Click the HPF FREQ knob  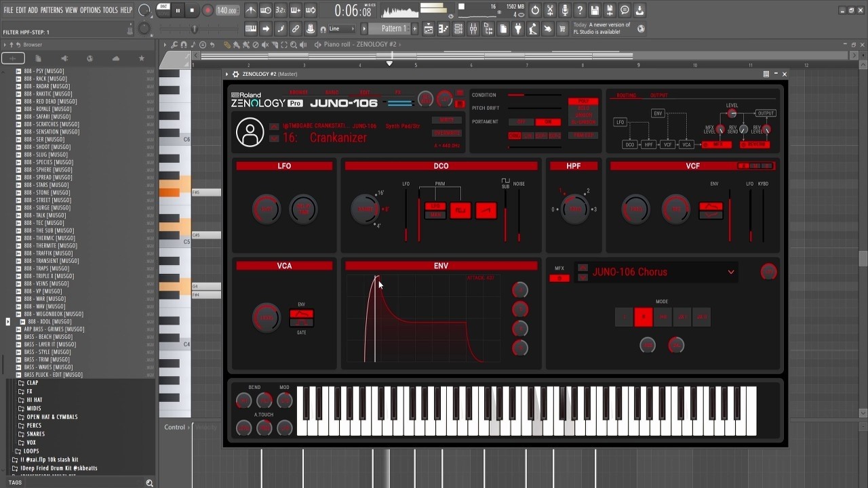pyautogui.click(x=575, y=209)
